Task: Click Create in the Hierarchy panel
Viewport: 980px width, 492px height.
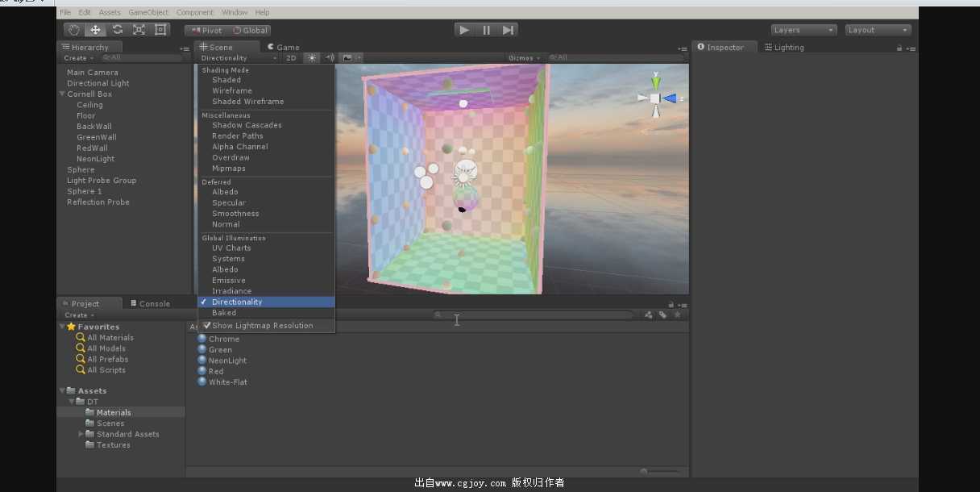Action: coord(75,57)
